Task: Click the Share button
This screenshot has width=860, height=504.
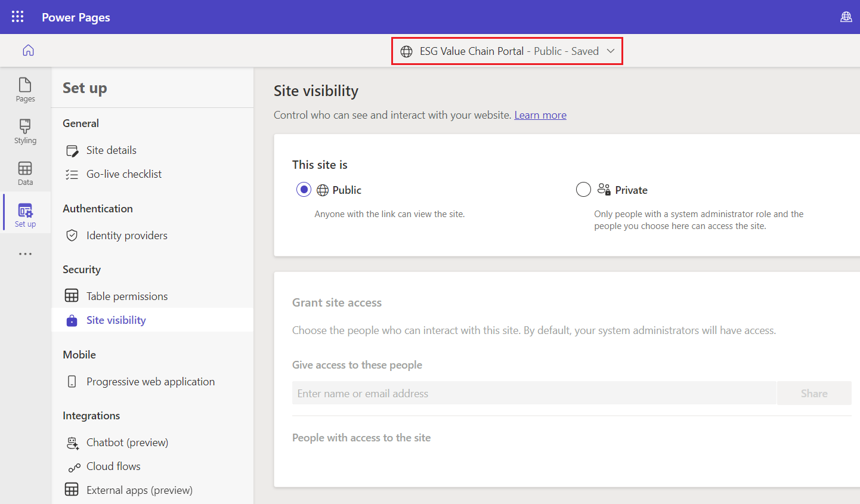Action: [x=814, y=393]
